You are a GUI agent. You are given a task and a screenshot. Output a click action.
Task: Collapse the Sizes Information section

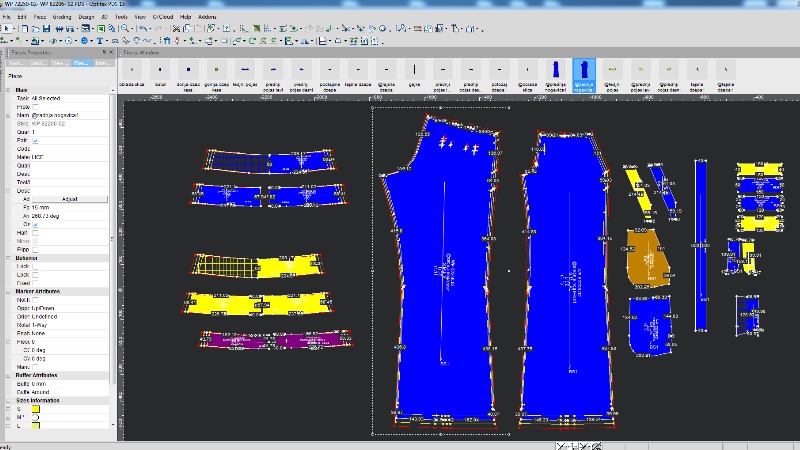(6, 400)
